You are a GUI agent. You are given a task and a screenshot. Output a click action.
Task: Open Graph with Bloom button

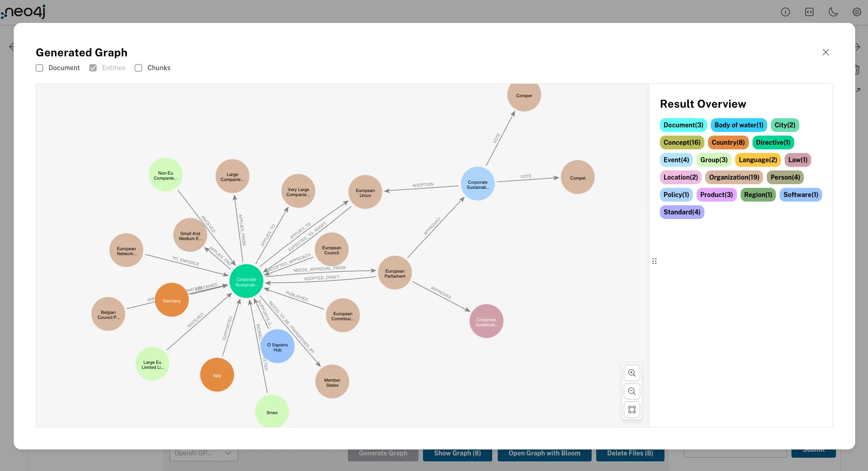tap(544, 454)
